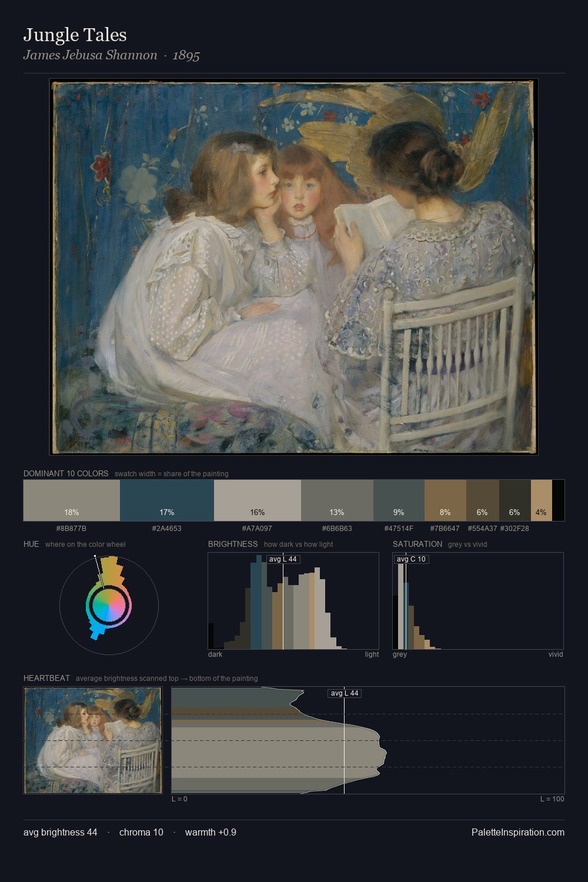588x882 pixels.
Task: Click hex code #2A4653 text
Action: coord(167,529)
